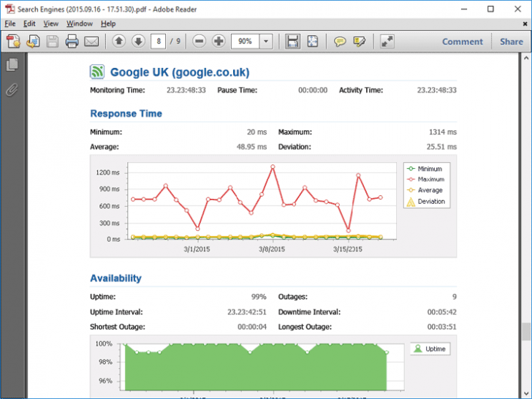
Task: Click the Deviation legend entry
Action: click(426, 202)
